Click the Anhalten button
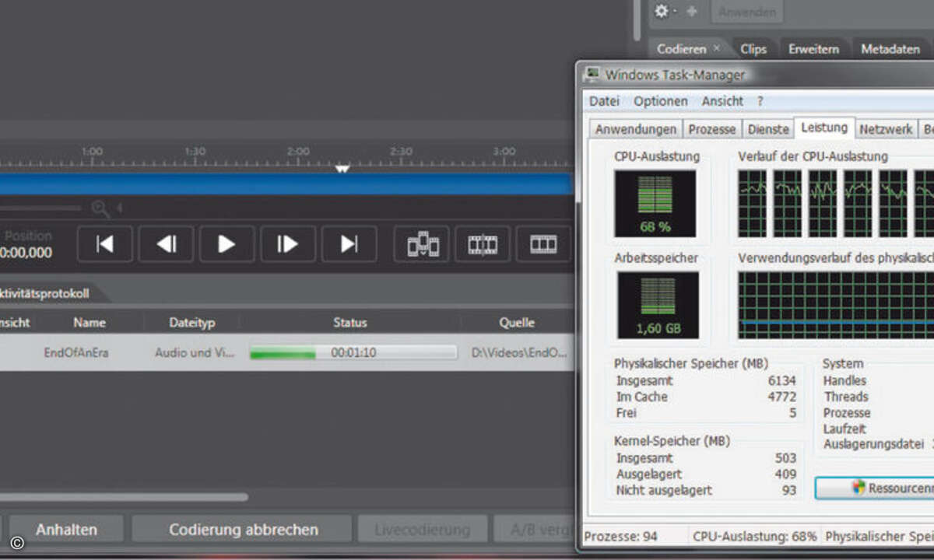This screenshot has height=560, width=934. coord(66,528)
